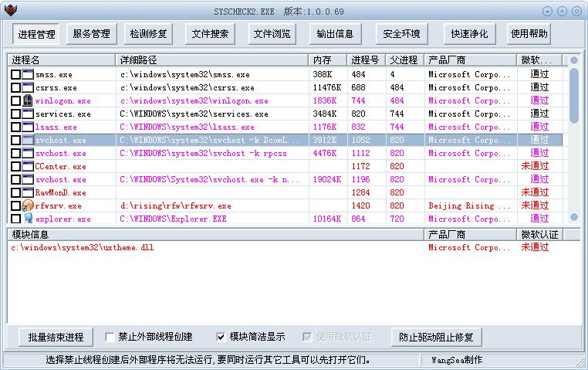
Task: Click WangSea制作 in status bar
Action: [x=457, y=360]
